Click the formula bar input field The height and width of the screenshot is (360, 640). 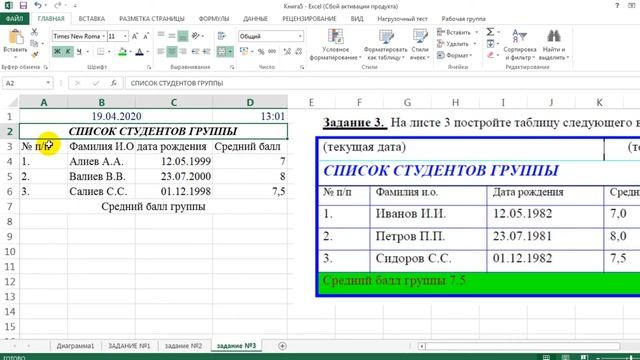(382, 83)
